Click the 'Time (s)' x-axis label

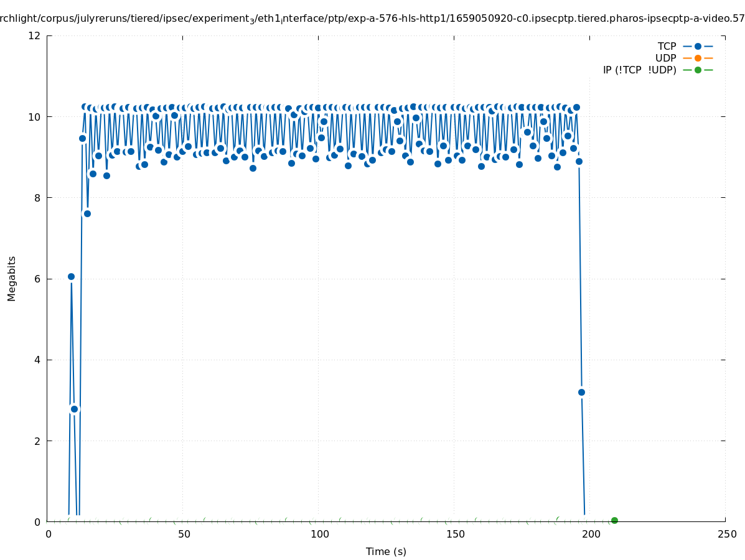[386, 551]
